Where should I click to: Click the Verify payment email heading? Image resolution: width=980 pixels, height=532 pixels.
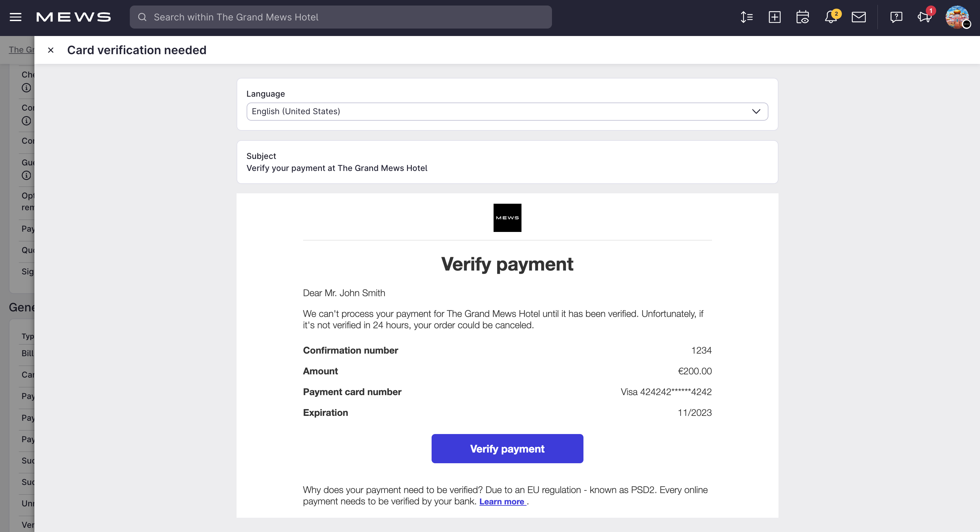coord(507,264)
